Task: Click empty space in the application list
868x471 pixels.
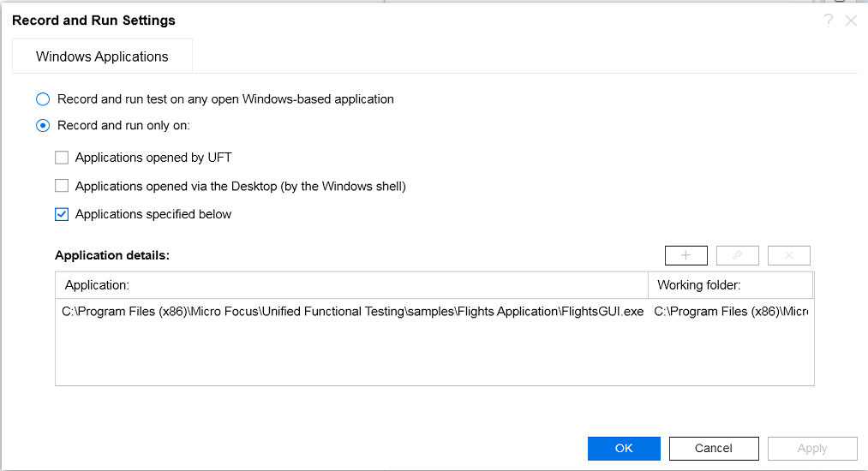Action: [428, 355]
